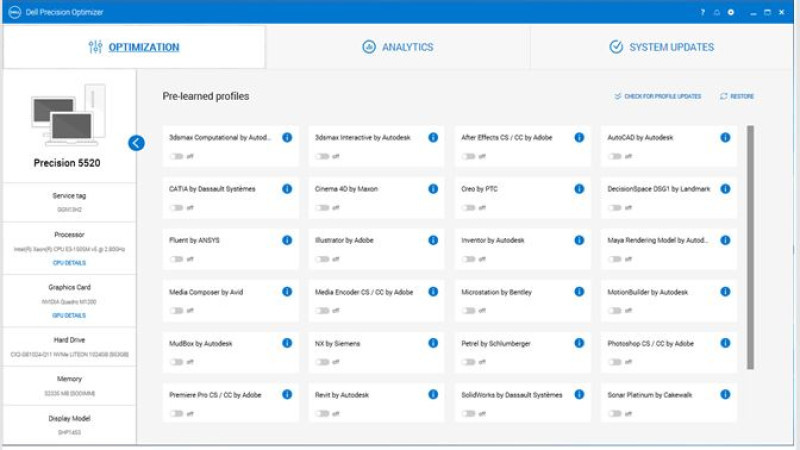The image size is (800, 450).
Task: Click Check for Profile Updates
Action: click(658, 96)
